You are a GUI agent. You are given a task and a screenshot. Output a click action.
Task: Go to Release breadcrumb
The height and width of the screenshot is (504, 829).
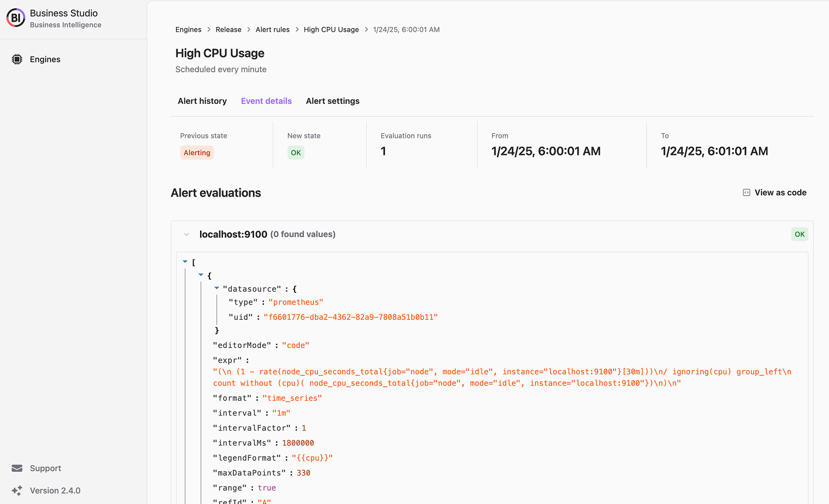[x=228, y=29]
